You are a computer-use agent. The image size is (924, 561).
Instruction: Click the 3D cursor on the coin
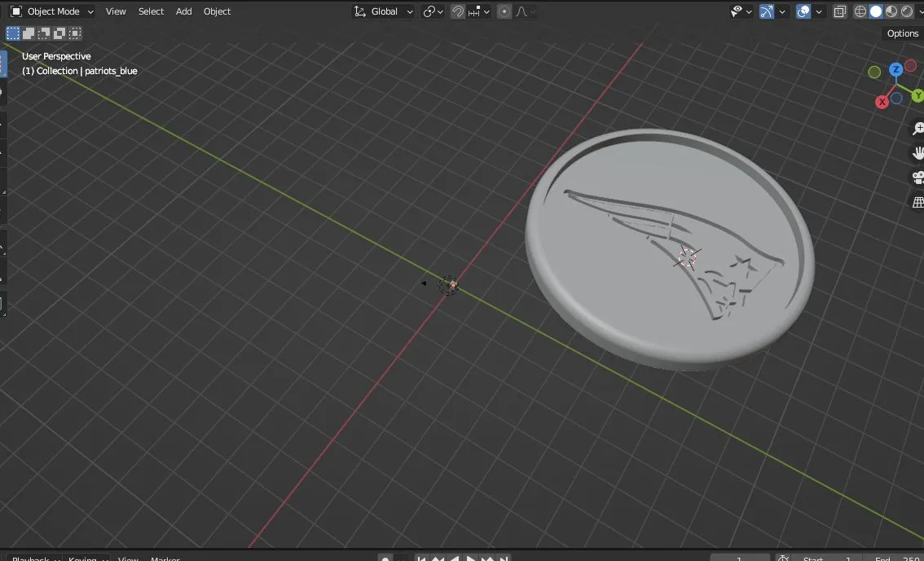687,257
